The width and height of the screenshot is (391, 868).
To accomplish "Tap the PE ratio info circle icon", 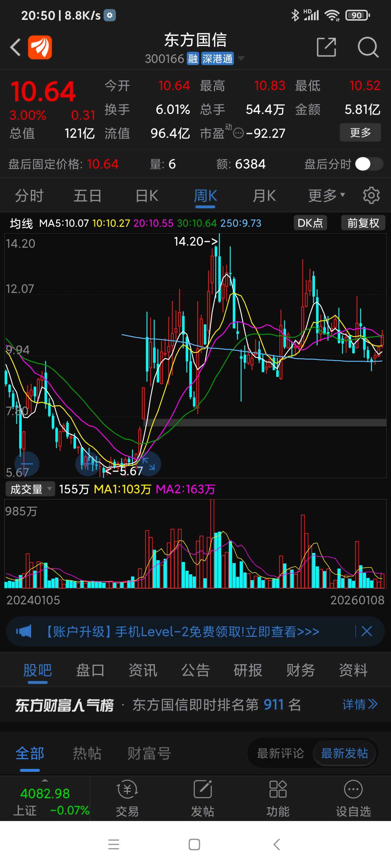I will [238, 133].
